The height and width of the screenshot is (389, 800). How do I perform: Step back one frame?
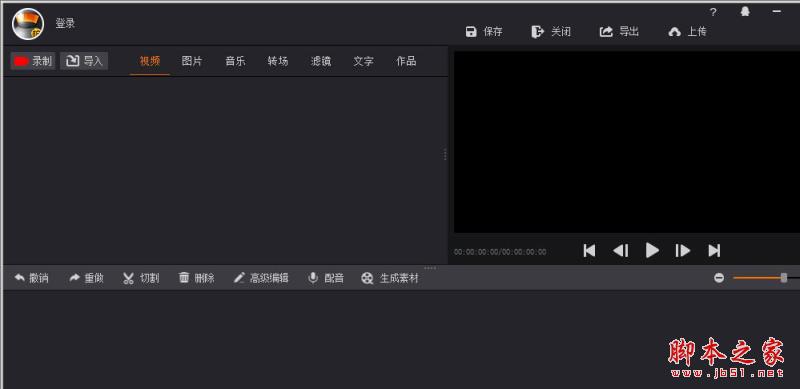pos(620,251)
